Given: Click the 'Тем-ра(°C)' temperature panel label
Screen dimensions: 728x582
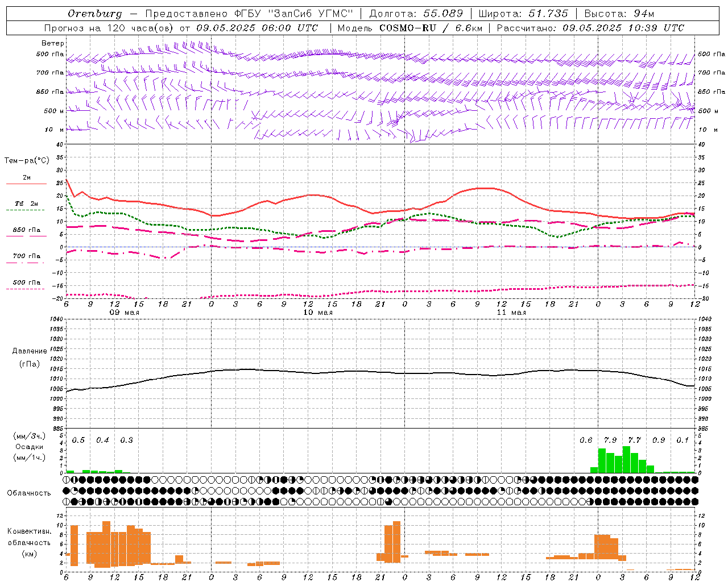Looking at the screenshot, I should [27, 161].
